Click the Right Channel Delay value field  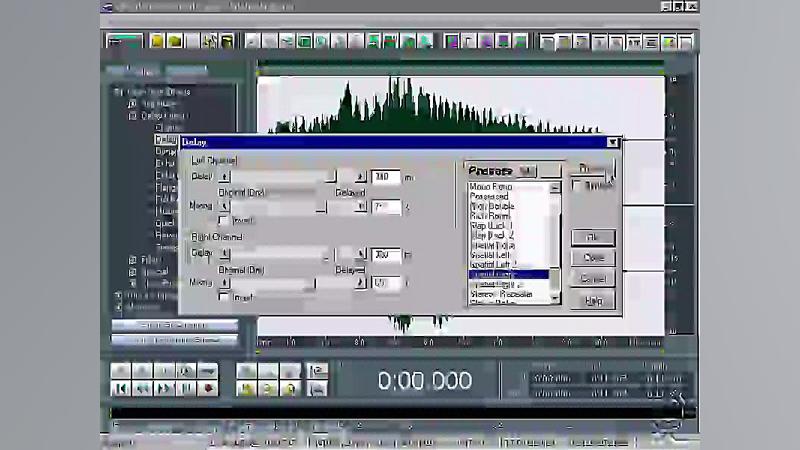tap(386, 254)
